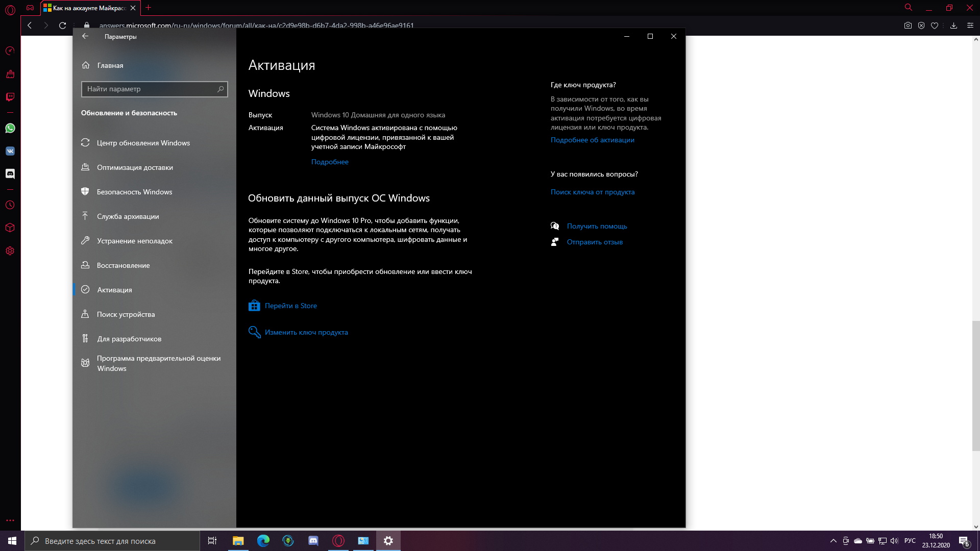Open GX Control in Opera sidebar
980x551 pixels.
click(x=10, y=51)
